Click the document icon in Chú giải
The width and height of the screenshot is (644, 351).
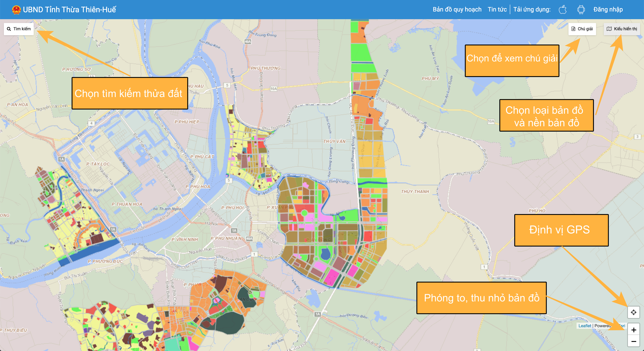click(573, 29)
